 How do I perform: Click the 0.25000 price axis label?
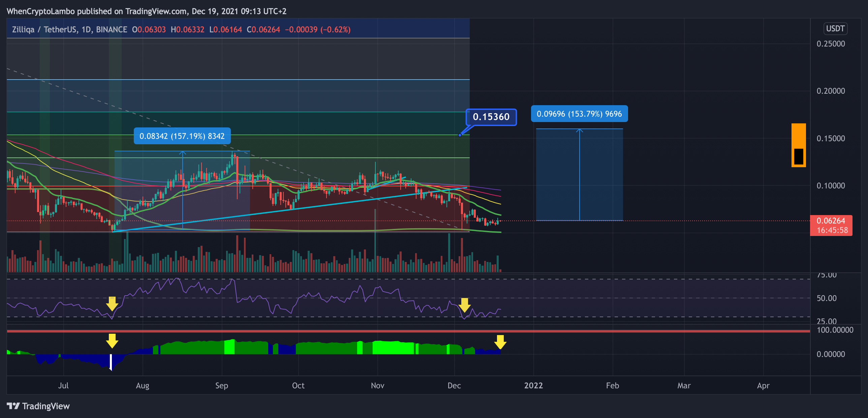(x=831, y=43)
